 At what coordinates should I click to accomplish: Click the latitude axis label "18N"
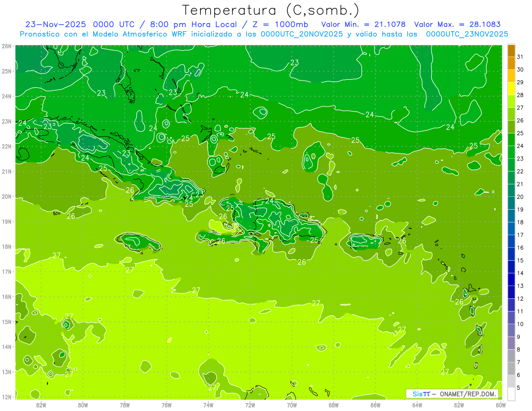pyautogui.click(x=7, y=247)
